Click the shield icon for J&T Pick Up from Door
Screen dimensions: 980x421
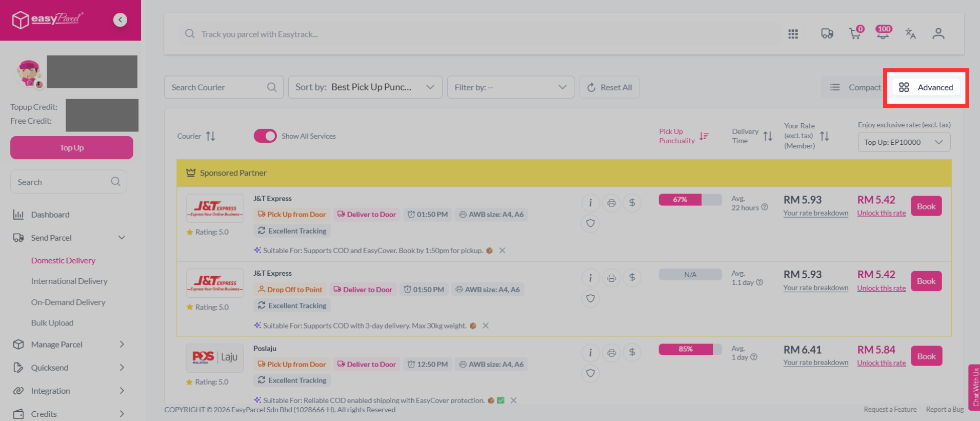[x=590, y=223]
